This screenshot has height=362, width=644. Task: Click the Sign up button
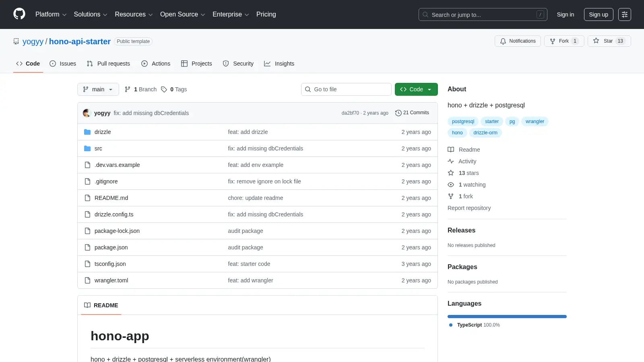tap(599, 14)
